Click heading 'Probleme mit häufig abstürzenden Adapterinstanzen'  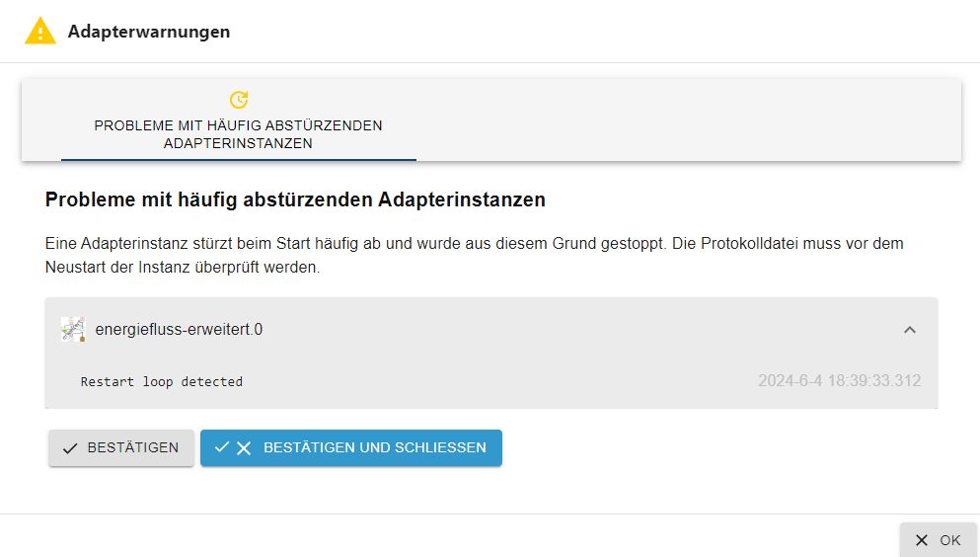pyautogui.click(x=295, y=199)
